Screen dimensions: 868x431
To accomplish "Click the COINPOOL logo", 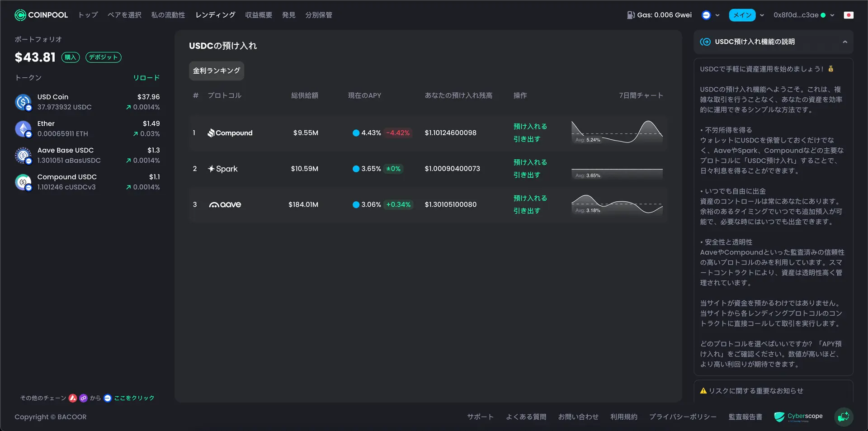I will 41,15.
